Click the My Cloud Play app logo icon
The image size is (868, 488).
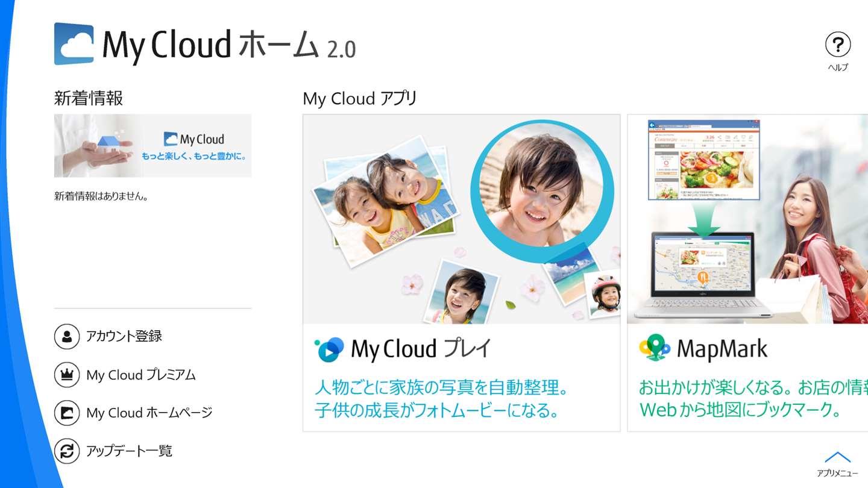[x=330, y=349]
